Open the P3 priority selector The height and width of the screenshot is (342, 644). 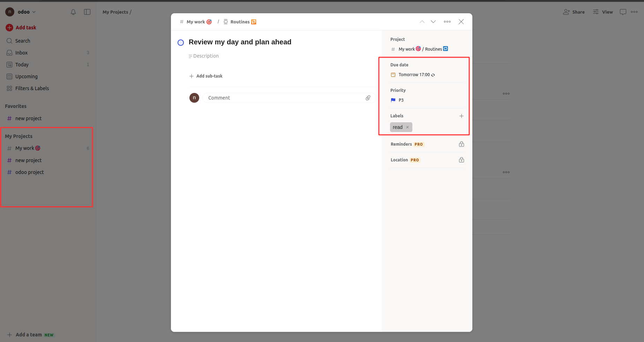click(401, 100)
